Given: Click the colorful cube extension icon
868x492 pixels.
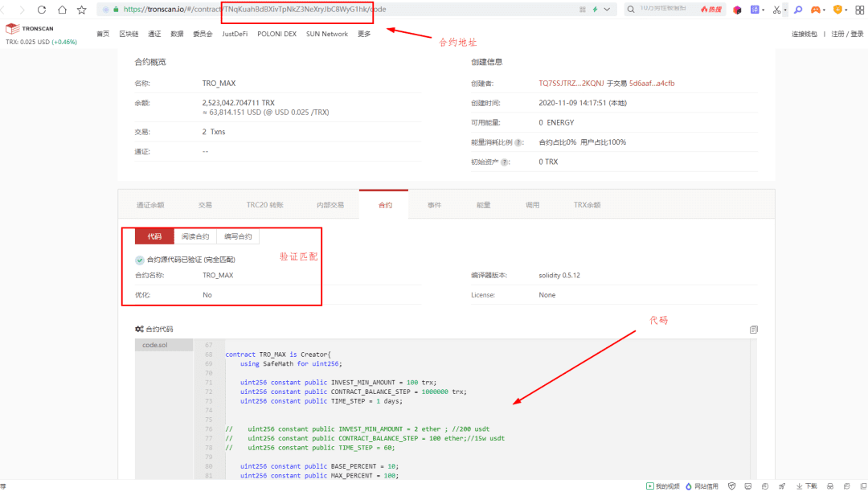Looking at the screenshot, I should (737, 10).
